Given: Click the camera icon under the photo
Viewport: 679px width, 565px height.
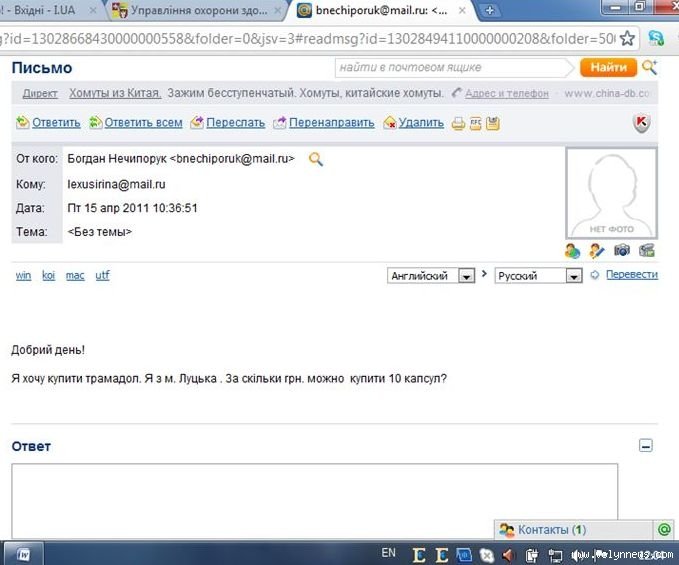Looking at the screenshot, I should coord(622,250).
